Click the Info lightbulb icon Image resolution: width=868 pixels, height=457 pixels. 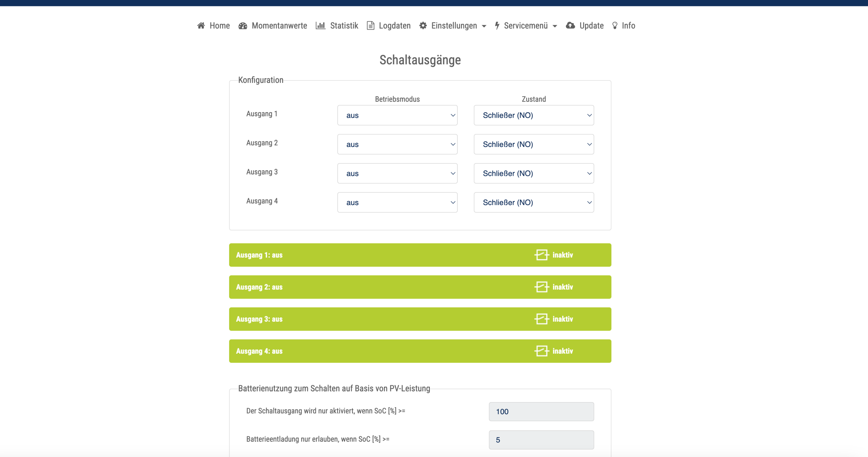[615, 25]
